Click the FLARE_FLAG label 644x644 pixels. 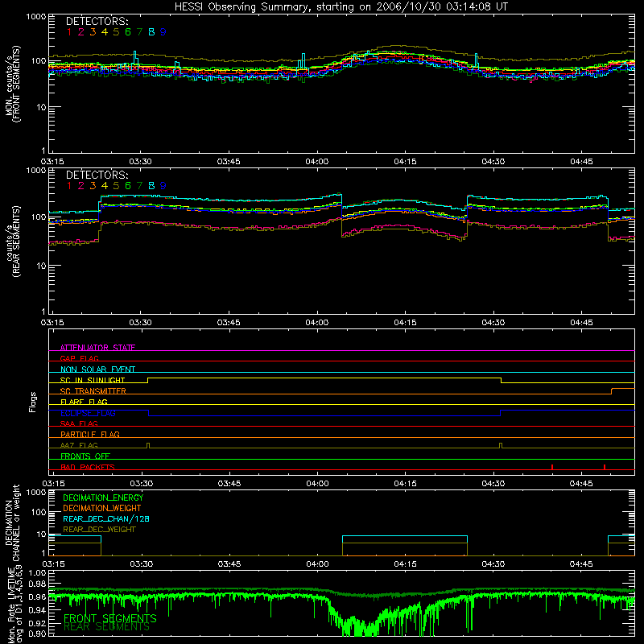tap(84, 402)
